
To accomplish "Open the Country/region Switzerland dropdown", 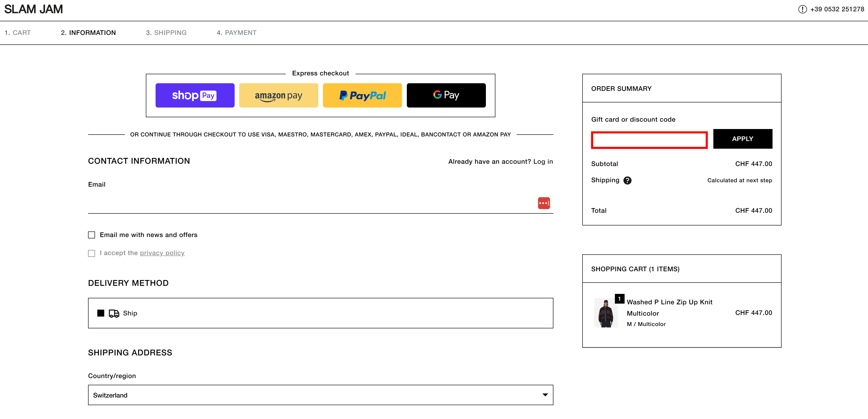I will (x=320, y=395).
